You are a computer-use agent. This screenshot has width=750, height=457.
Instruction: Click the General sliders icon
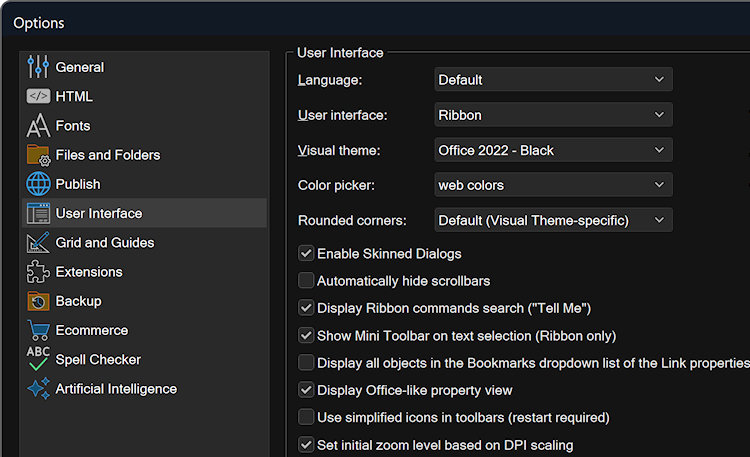(38, 67)
